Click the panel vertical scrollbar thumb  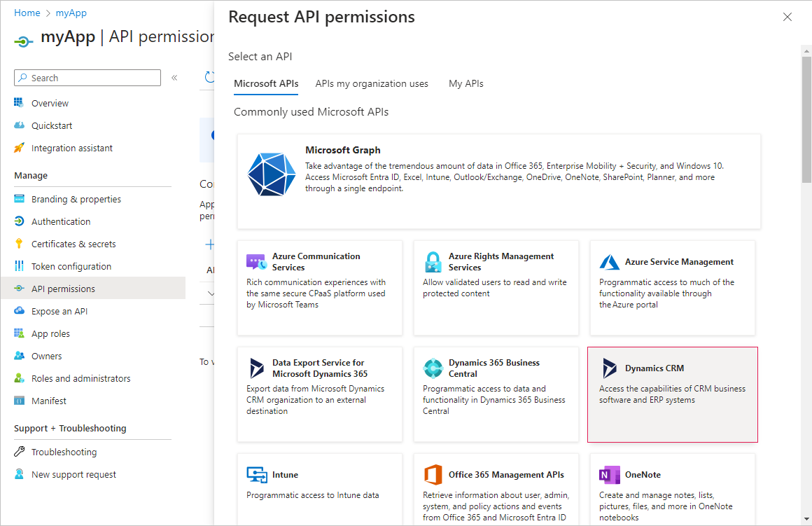tap(806, 119)
